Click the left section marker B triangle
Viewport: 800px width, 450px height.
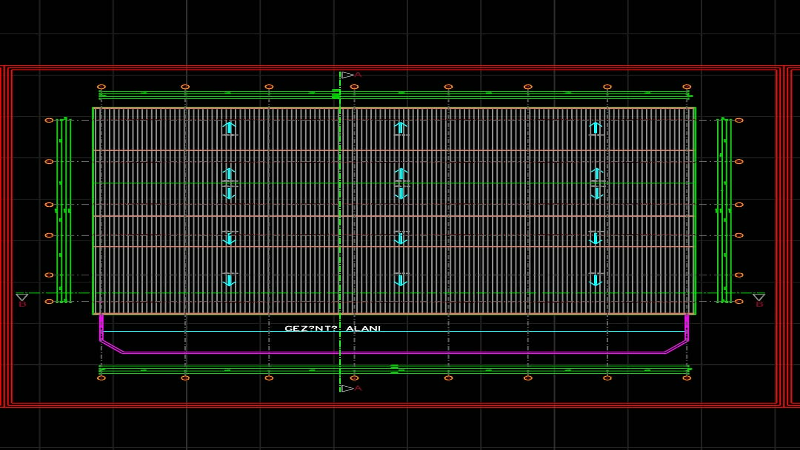pyautogui.click(x=22, y=298)
